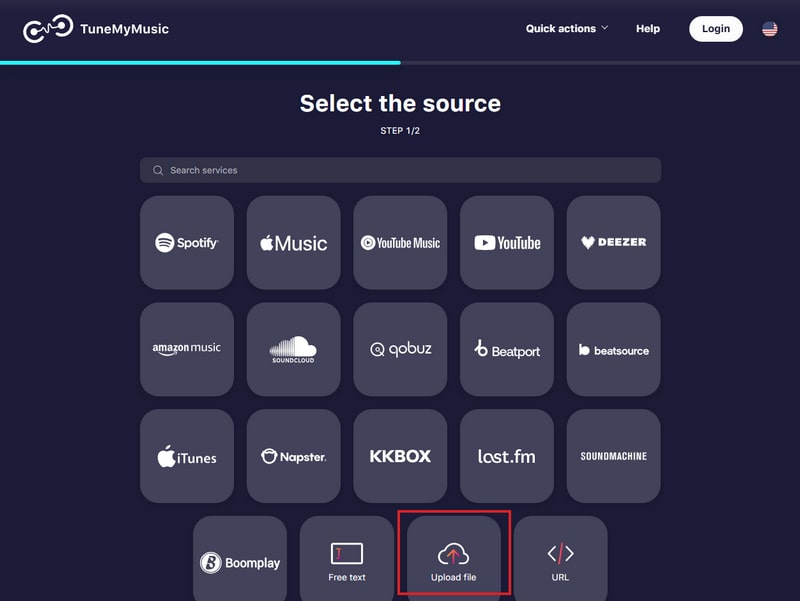Select KKBOX as the source

[x=400, y=455]
